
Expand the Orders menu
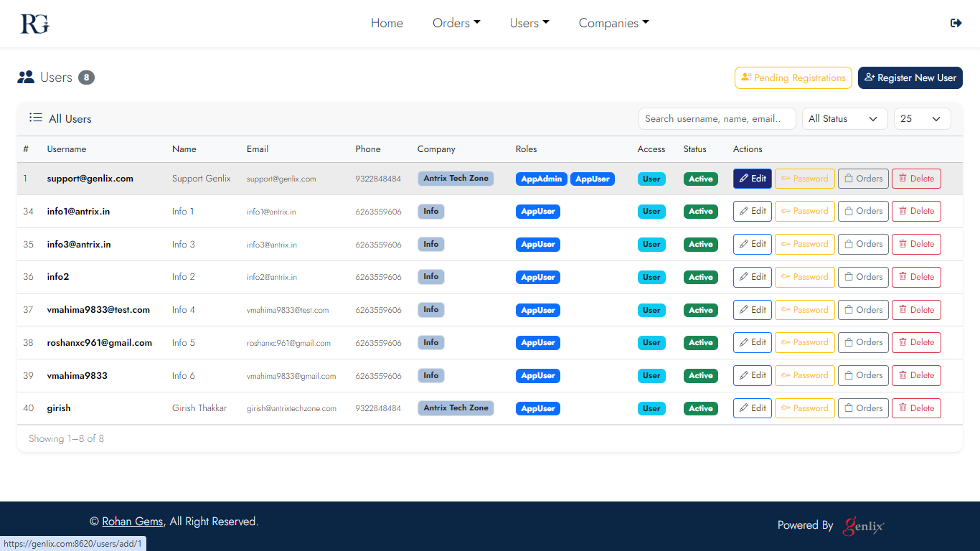(456, 23)
